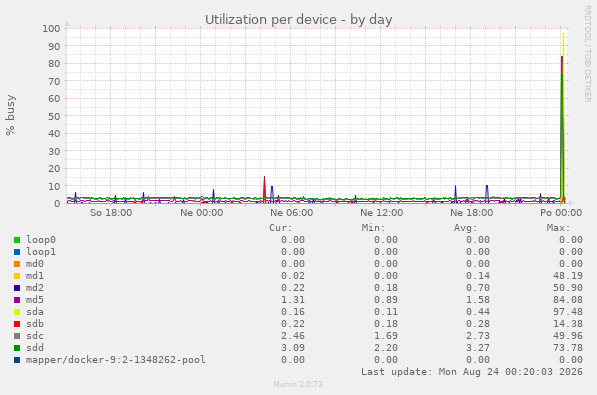597x395 pixels.
Task: Click the md2 dark blue legend swatch
Action: tap(17, 288)
